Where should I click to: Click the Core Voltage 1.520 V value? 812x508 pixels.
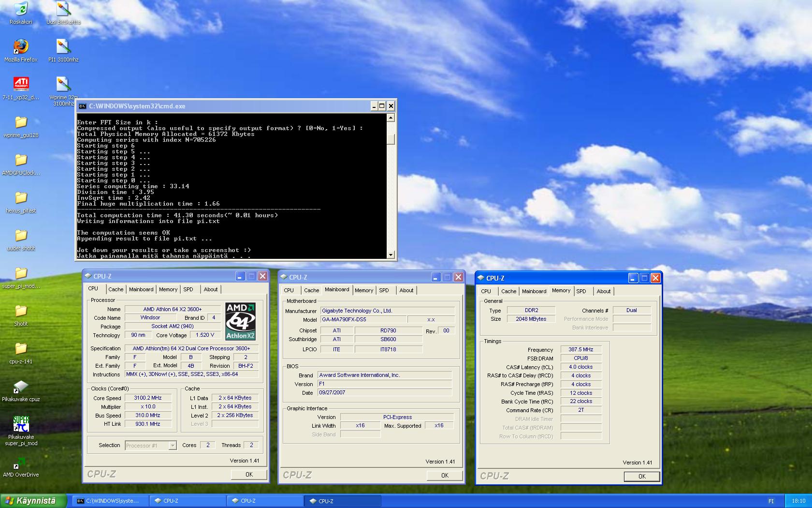(205, 335)
